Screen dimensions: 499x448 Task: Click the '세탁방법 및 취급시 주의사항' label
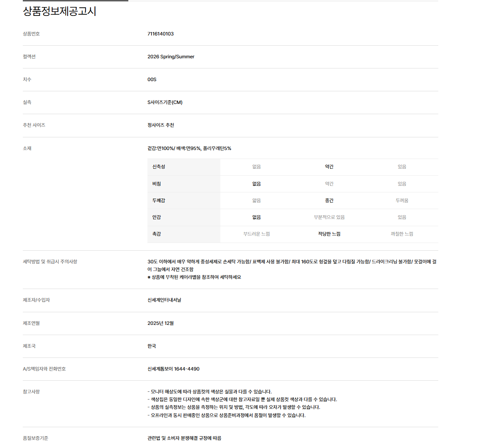click(x=50, y=262)
